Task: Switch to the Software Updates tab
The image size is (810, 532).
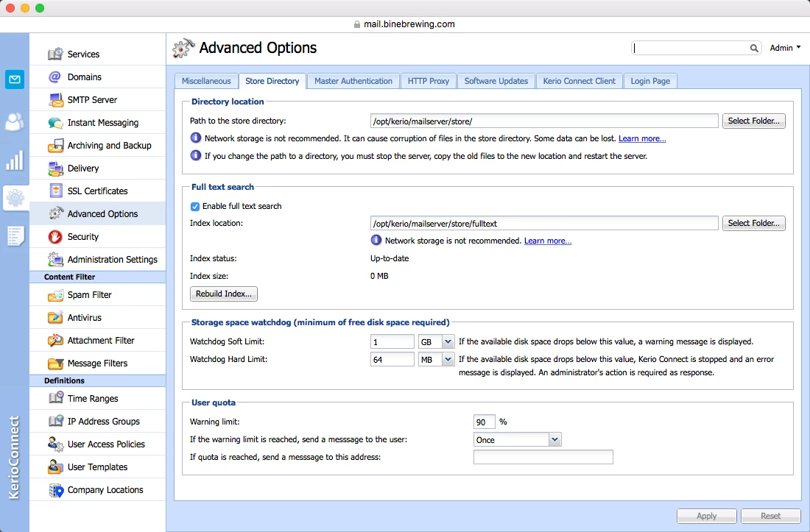Action: tap(496, 81)
